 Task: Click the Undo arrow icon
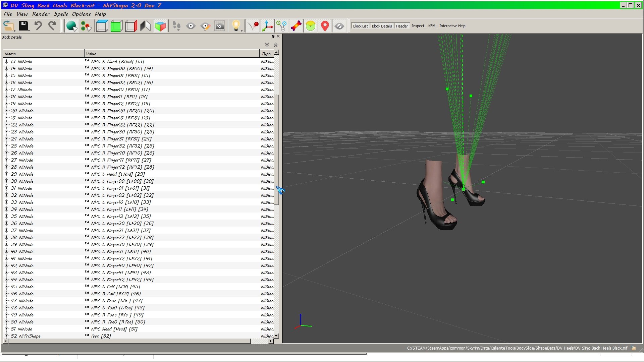38,26
